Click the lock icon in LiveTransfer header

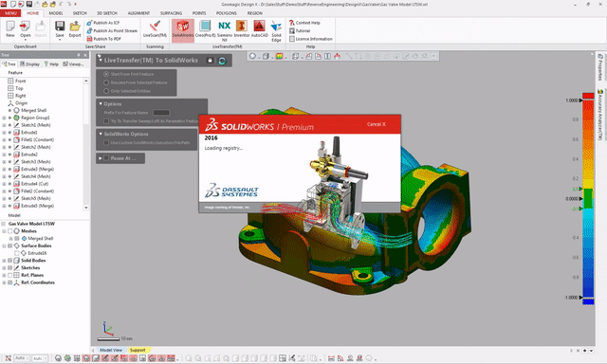point(210,61)
